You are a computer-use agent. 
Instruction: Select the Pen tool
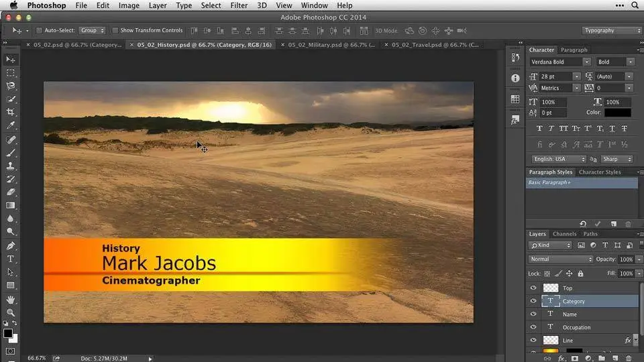click(11, 246)
